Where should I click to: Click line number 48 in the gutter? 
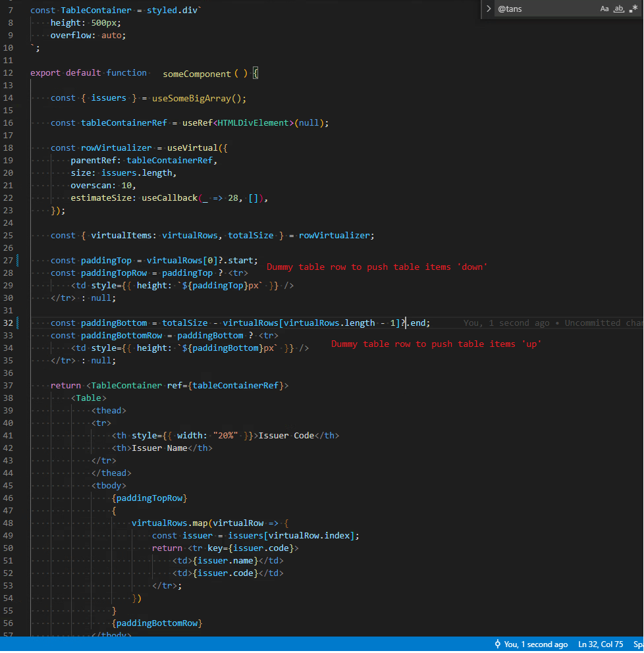9,523
